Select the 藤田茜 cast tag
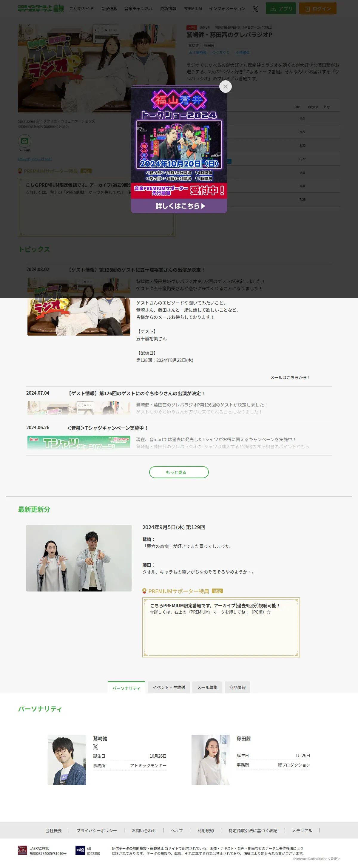This screenshot has height=868, width=358. tap(209, 46)
